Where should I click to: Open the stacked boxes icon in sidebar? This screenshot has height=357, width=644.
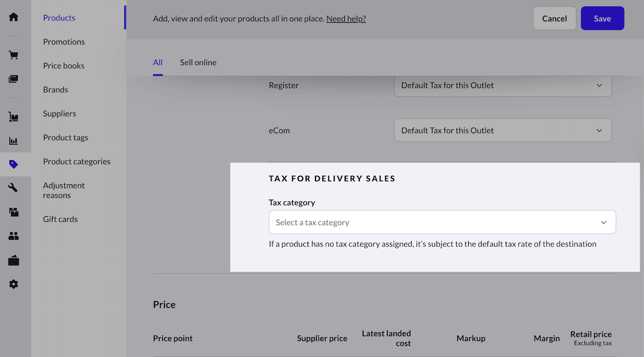coord(13,212)
